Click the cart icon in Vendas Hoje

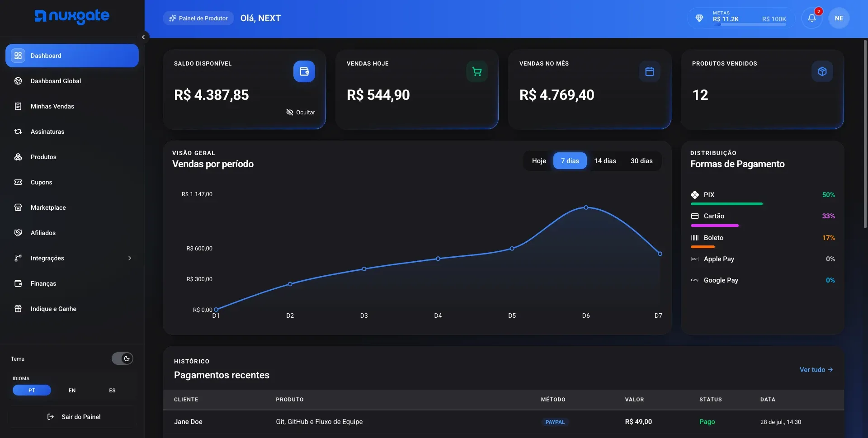(477, 71)
